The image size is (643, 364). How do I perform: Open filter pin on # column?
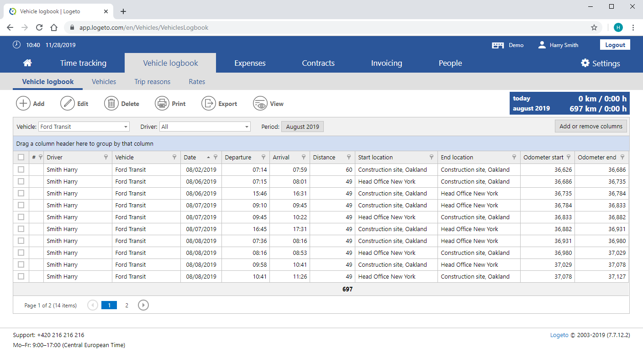[40, 157]
